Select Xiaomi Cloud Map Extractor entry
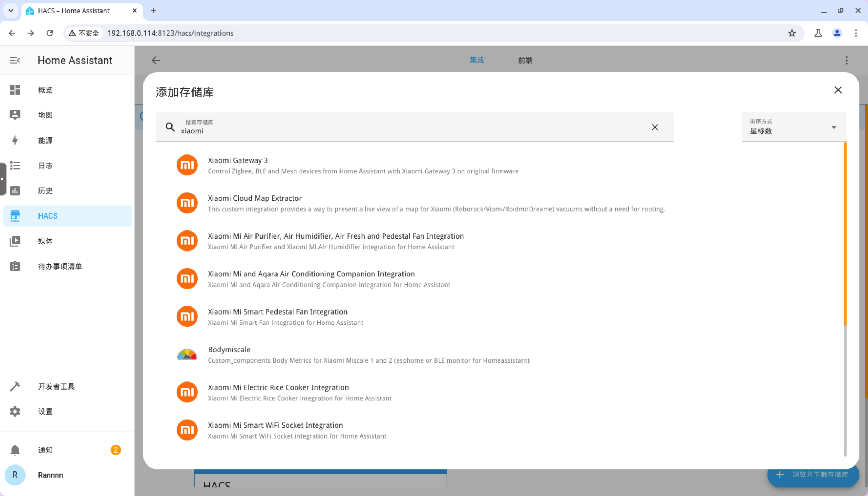The height and width of the screenshot is (496, 868). coord(255,198)
